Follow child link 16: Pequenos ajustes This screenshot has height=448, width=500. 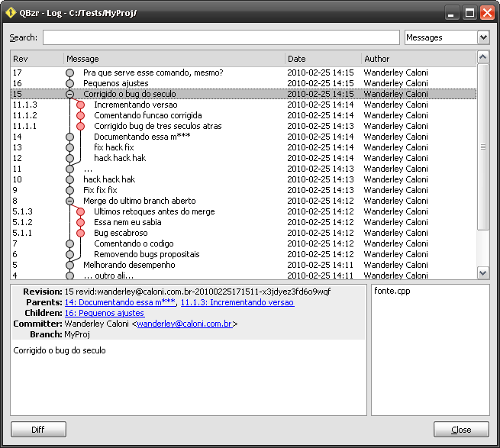pos(104,313)
